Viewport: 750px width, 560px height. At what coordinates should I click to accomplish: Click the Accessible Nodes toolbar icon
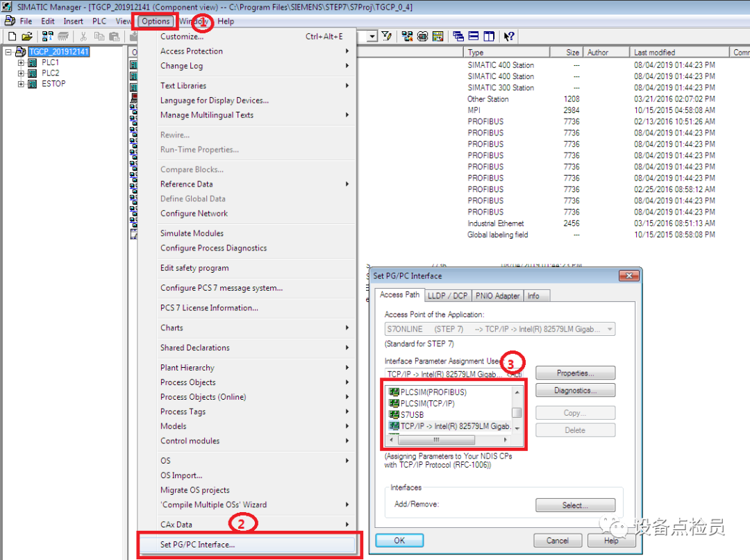(47, 36)
